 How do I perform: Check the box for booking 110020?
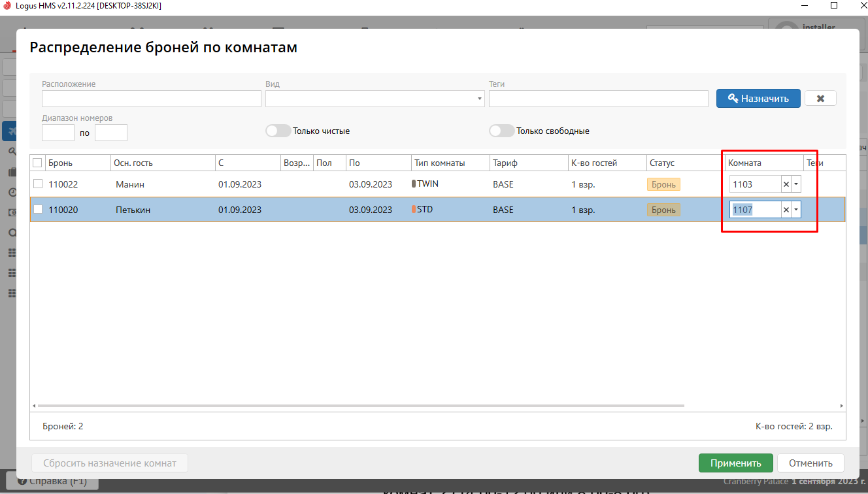point(38,210)
